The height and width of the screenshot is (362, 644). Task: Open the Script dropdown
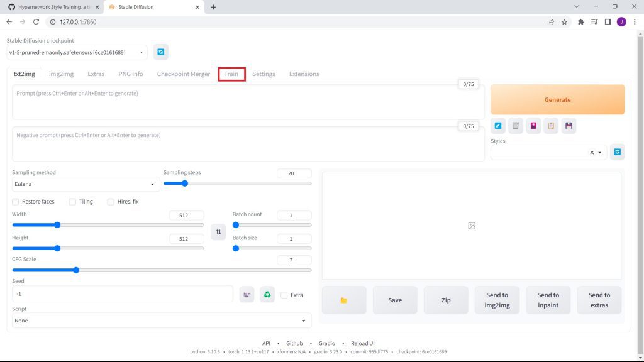162,321
